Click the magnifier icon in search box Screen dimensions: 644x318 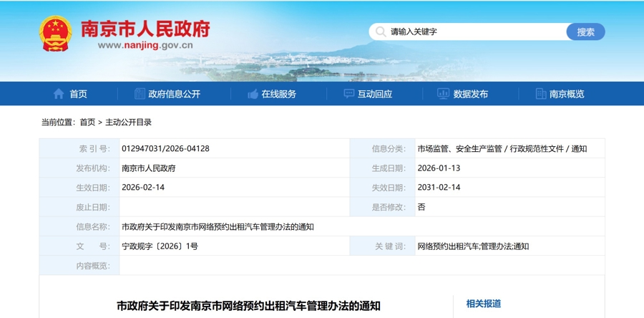click(380, 32)
